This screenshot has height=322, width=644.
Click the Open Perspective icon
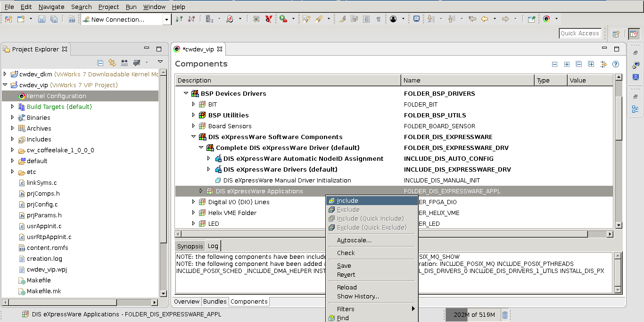616,33
